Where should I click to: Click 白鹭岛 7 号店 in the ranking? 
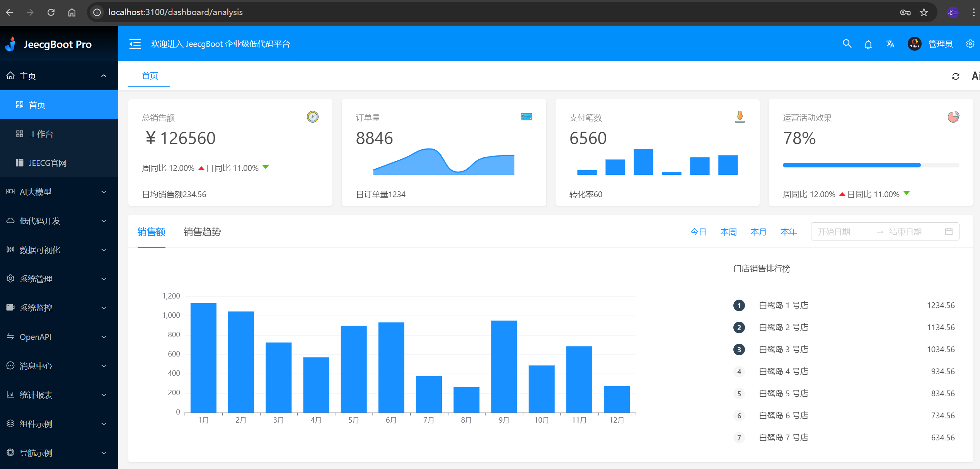click(x=783, y=438)
